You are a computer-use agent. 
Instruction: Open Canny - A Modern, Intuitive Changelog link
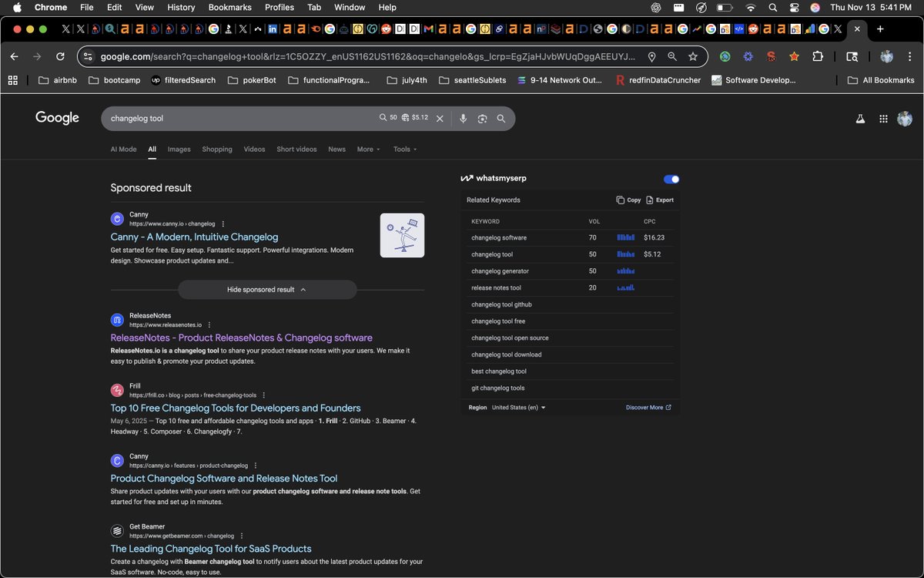tap(194, 237)
